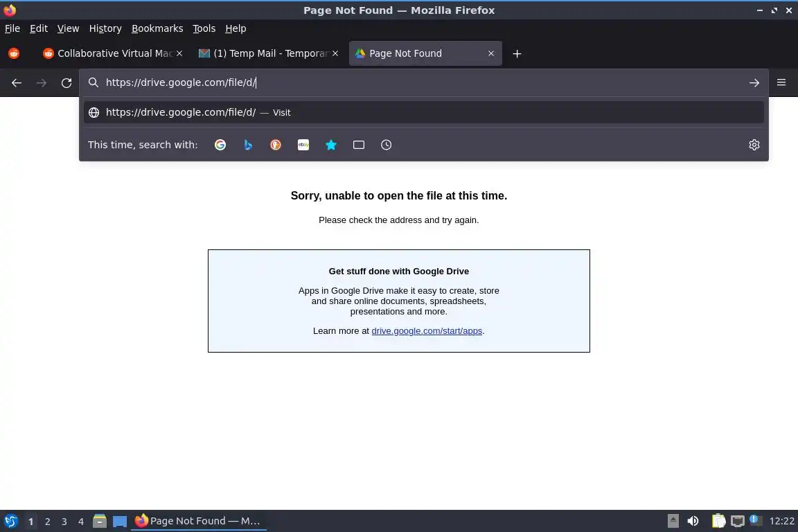This screenshot has height=532, width=798.
Task: Open the Help menu
Action: pyautogui.click(x=236, y=28)
